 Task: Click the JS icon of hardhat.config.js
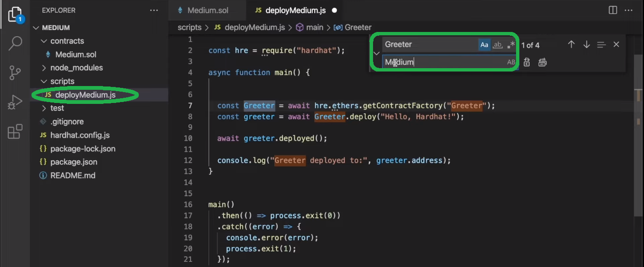click(43, 135)
